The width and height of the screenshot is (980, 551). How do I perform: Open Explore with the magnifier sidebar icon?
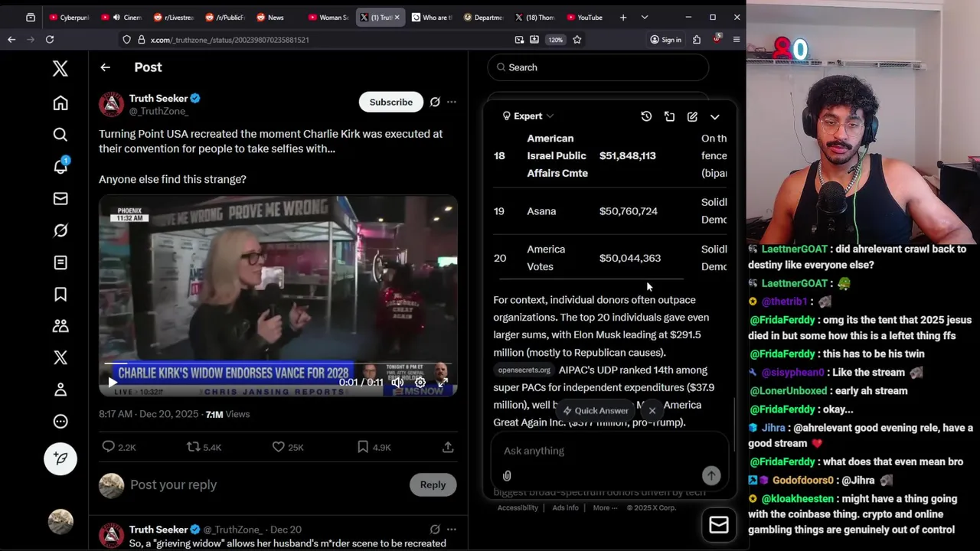[60, 135]
